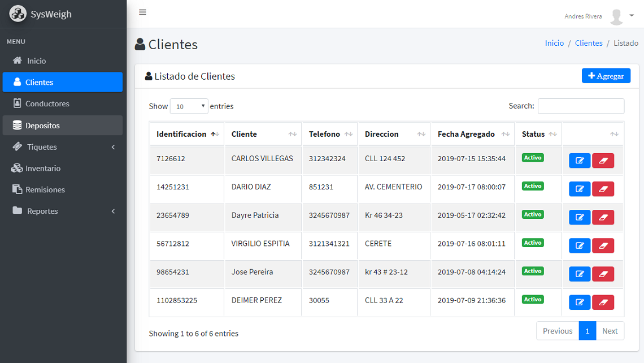The image size is (644, 363).
Task: Delete VIRGILIO ESPITIA using the red eraser button
Action: [603, 245]
